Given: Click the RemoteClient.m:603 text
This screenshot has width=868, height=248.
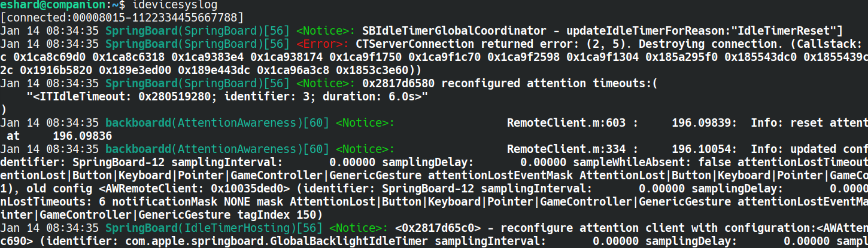Looking at the screenshot, I should click(x=566, y=122).
